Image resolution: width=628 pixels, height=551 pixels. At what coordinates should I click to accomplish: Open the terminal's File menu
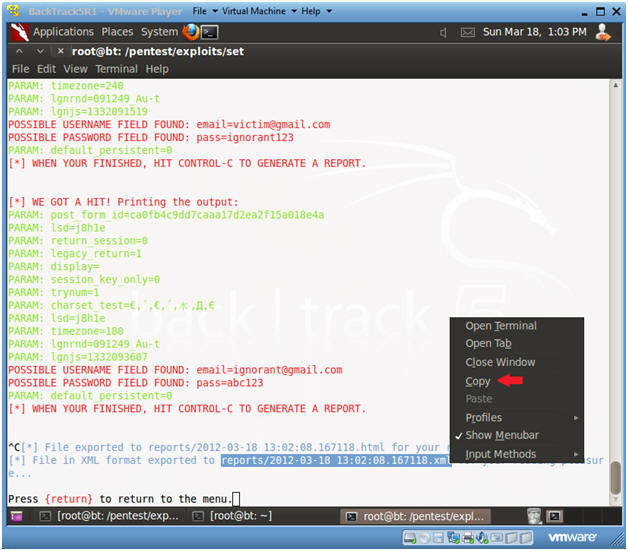point(20,69)
